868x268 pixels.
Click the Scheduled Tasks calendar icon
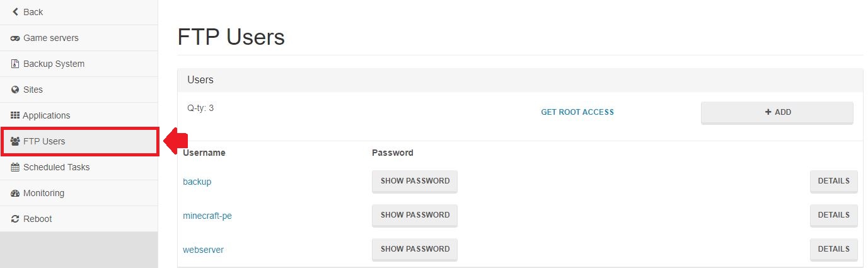[x=15, y=167]
